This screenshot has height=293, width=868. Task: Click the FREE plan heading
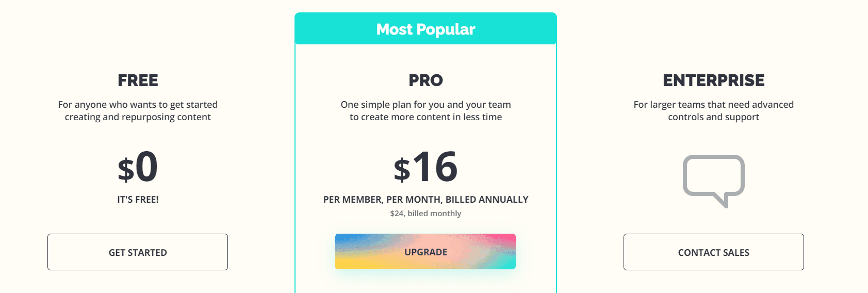138,80
